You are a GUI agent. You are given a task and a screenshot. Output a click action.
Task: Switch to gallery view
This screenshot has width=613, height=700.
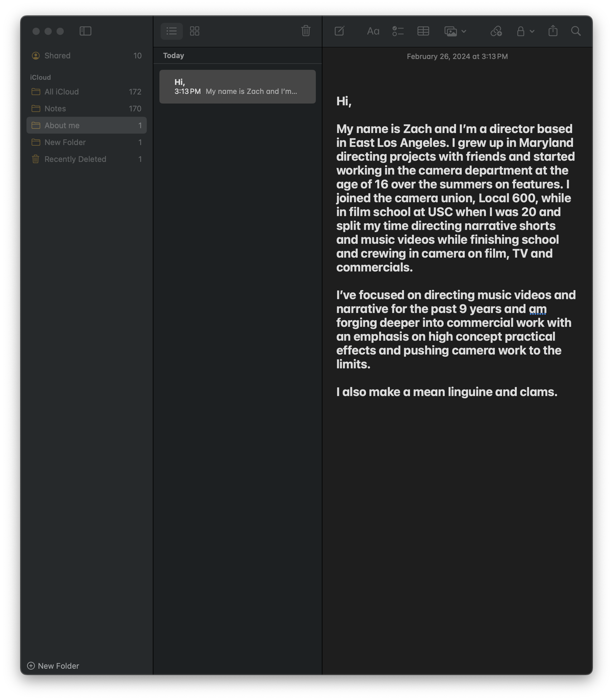pos(195,31)
